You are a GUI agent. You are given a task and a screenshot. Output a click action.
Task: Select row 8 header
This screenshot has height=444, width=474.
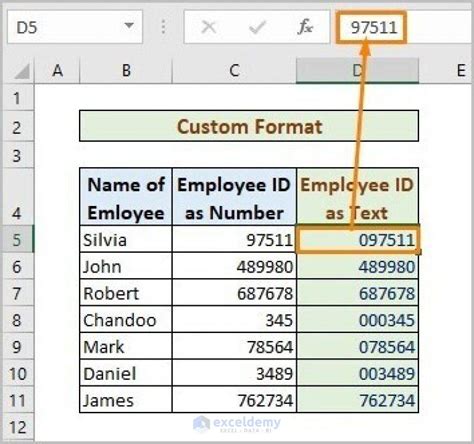[17, 319]
